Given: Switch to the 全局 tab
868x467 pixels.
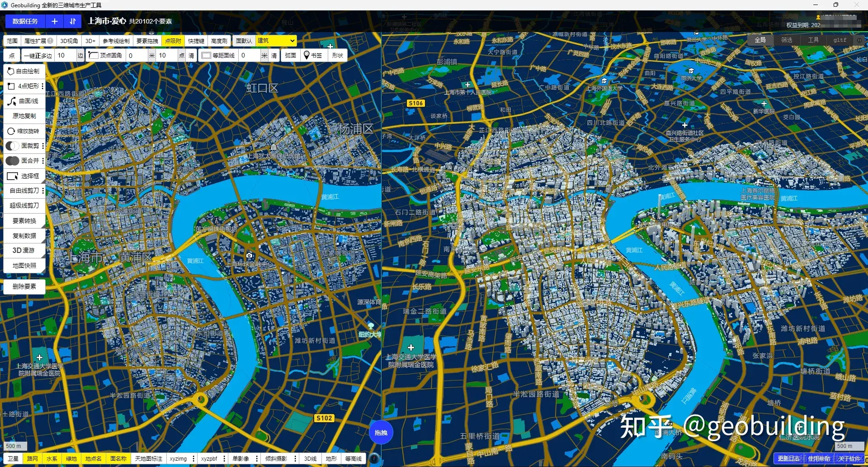Looking at the screenshot, I should [760, 40].
